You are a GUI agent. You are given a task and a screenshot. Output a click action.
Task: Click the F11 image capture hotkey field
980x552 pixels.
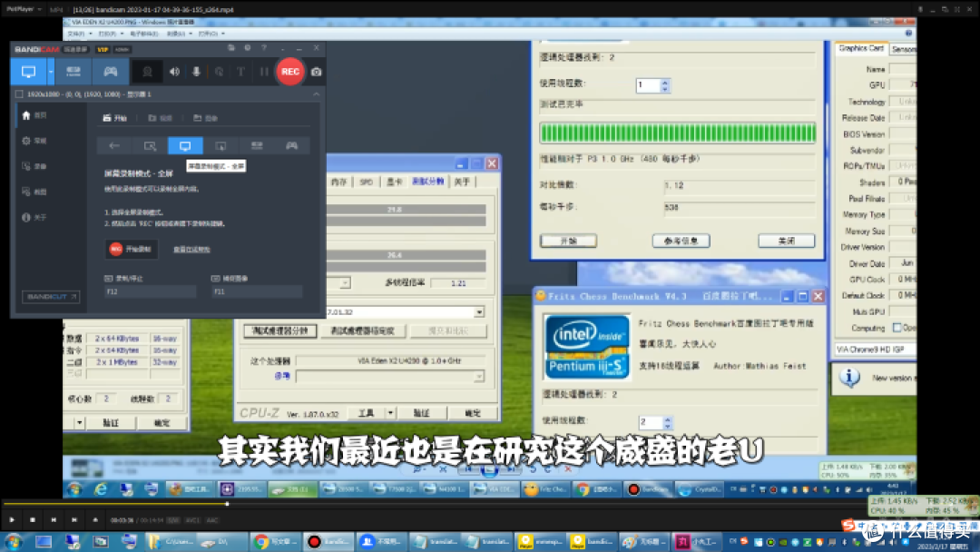(257, 291)
